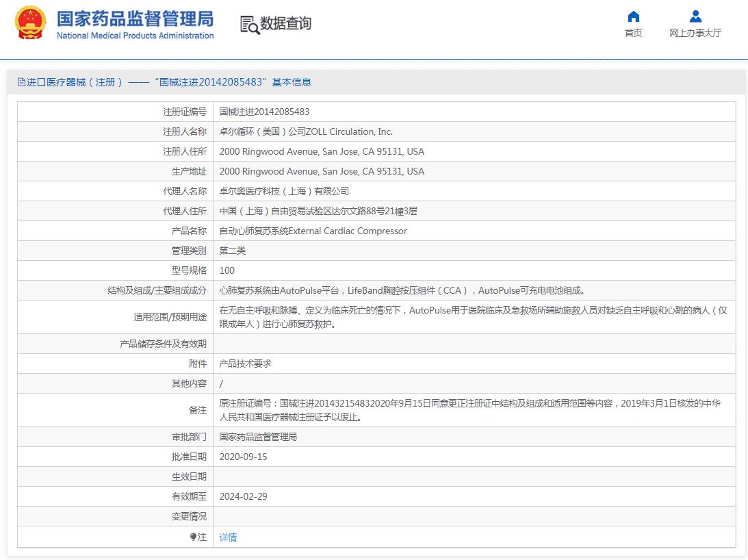Click the 附件 label cell
Image resolution: width=748 pixels, height=560 pixels.
[115, 364]
